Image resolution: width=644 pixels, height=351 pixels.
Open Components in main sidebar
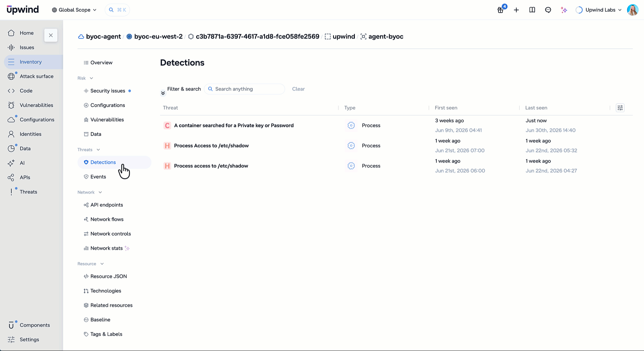click(x=35, y=325)
